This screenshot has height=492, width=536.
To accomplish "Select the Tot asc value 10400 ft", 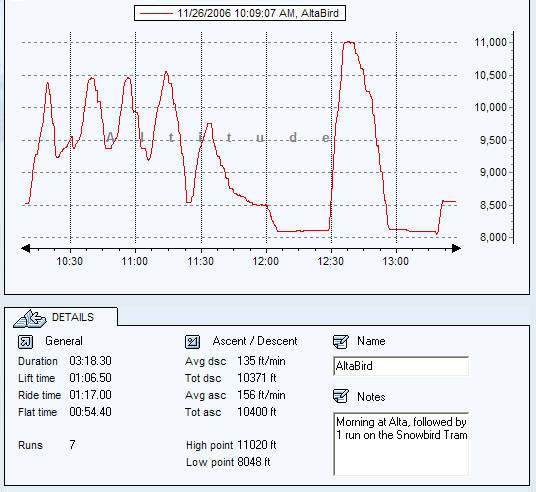I will (x=257, y=412).
